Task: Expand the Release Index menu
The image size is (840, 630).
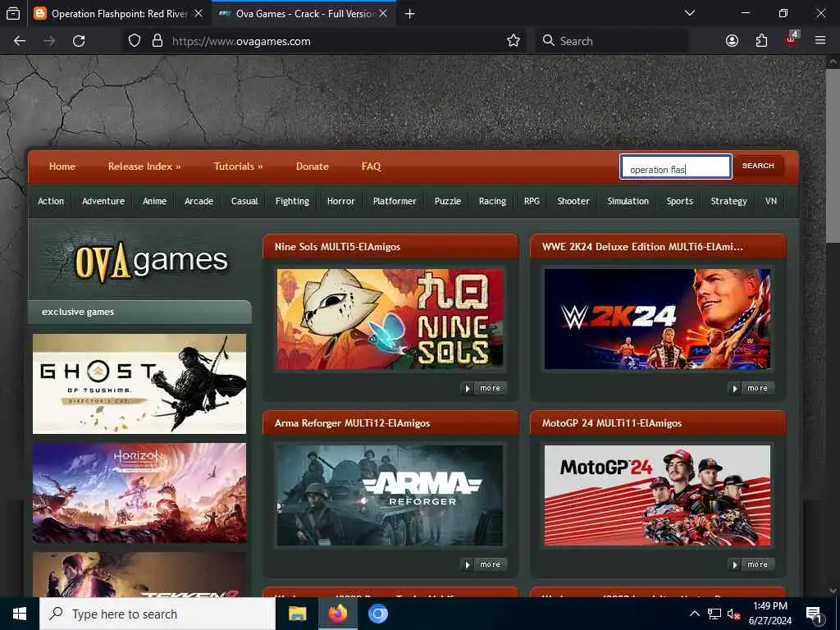Action: pos(144,166)
